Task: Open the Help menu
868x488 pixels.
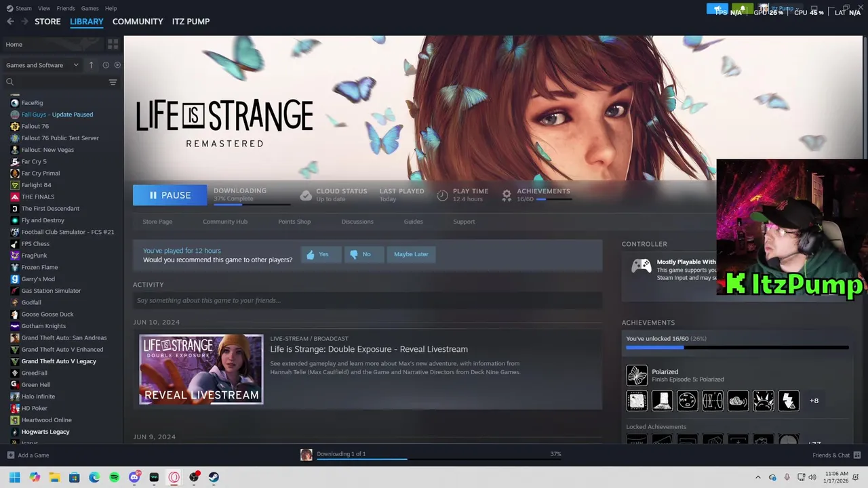Action: 111,8
